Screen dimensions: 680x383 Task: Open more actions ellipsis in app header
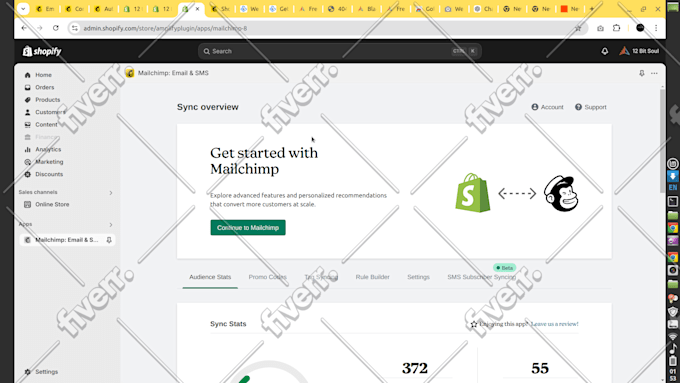click(x=654, y=73)
